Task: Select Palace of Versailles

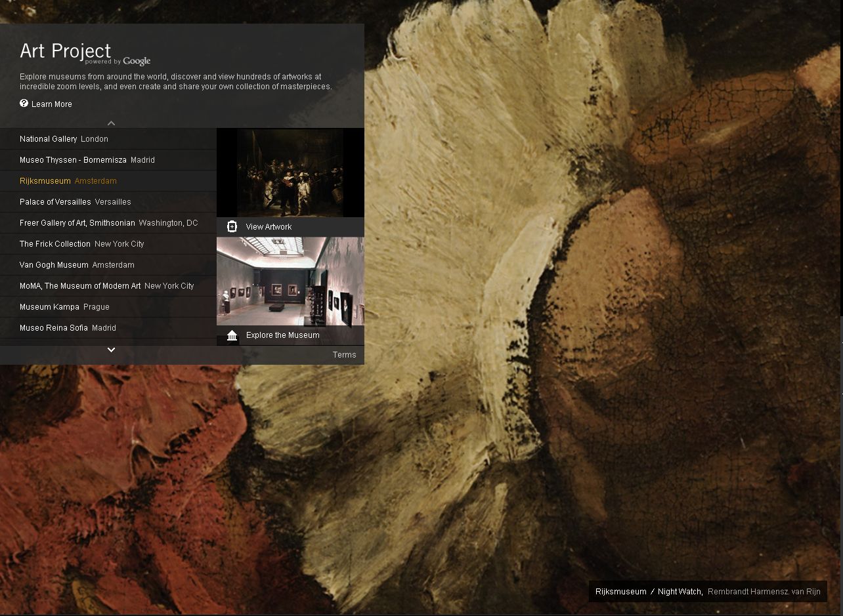Action: point(108,202)
